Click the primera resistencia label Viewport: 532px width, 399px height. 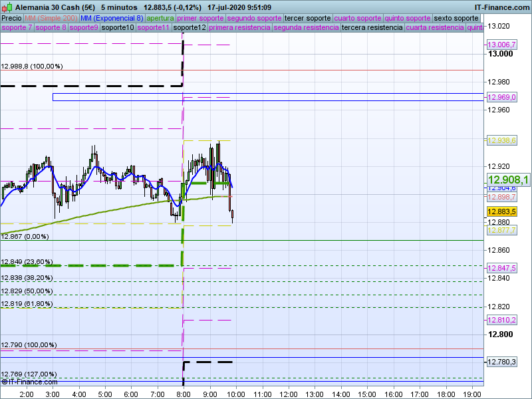click(x=239, y=28)
